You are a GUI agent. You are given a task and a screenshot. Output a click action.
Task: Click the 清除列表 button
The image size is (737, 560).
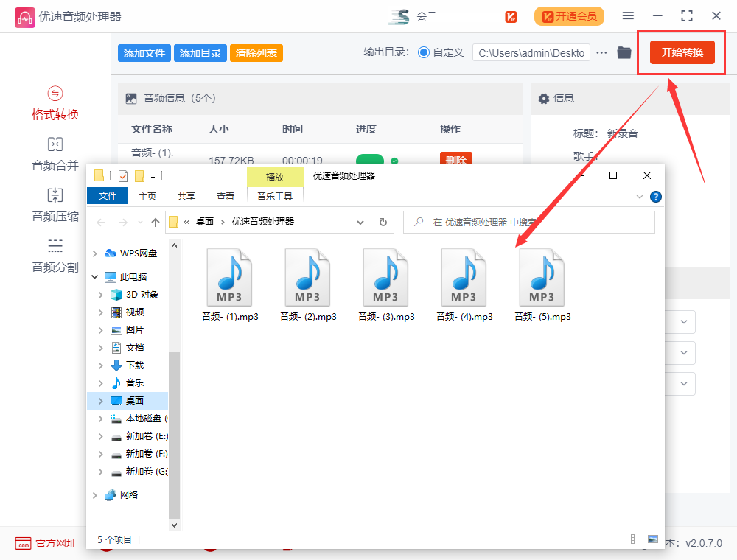click(x=256, y=53)
